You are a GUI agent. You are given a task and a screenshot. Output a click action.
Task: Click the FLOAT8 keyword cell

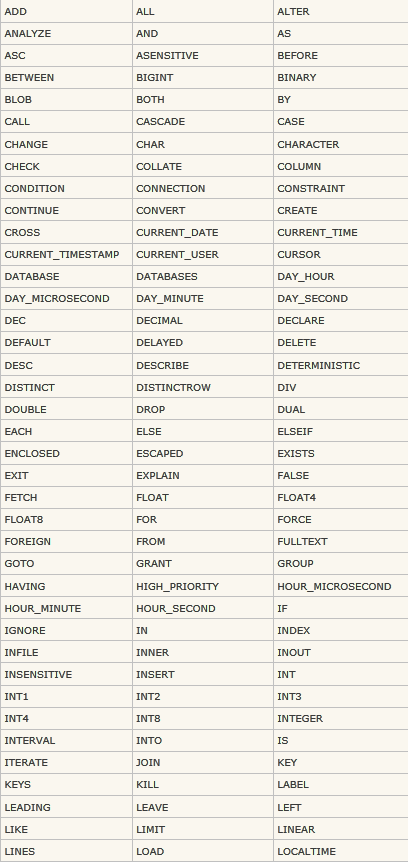(x=67, y=520)
